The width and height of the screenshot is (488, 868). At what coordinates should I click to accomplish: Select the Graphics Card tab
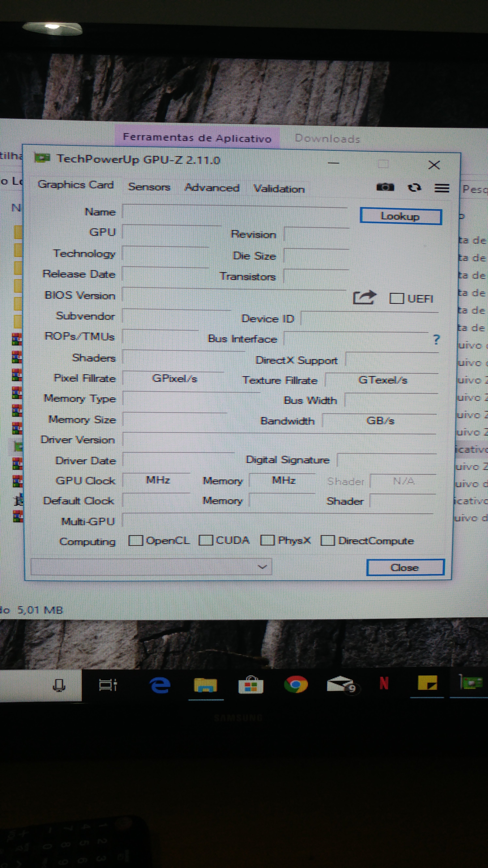[x=75, y=185]
